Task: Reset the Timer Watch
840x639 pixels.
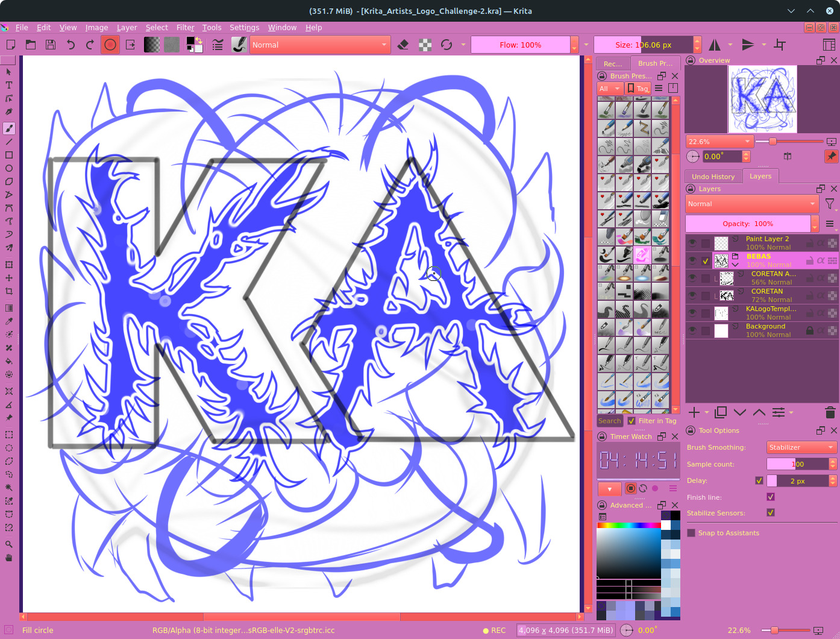Action: click(643, 489)
